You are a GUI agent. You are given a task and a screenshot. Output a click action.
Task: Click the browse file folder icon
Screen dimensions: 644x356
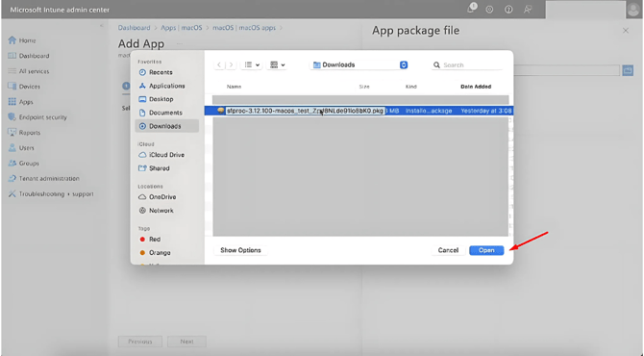pos(628,70)
